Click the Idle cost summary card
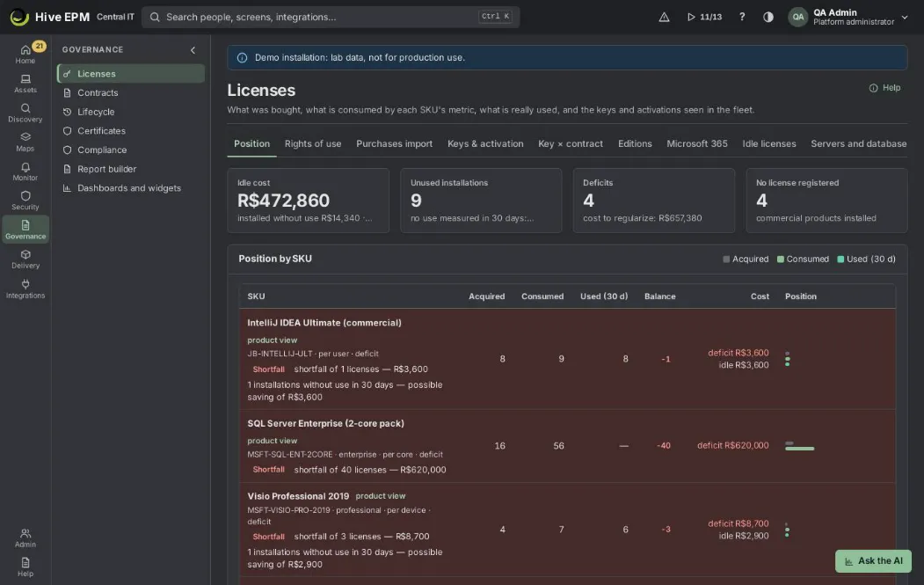 click(309, 201)
